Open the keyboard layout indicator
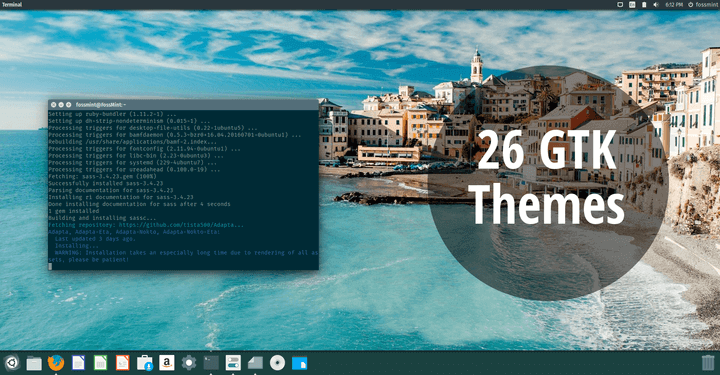Image resolution: width=720 pixels, height=375 pixels. tap(632, 5)
